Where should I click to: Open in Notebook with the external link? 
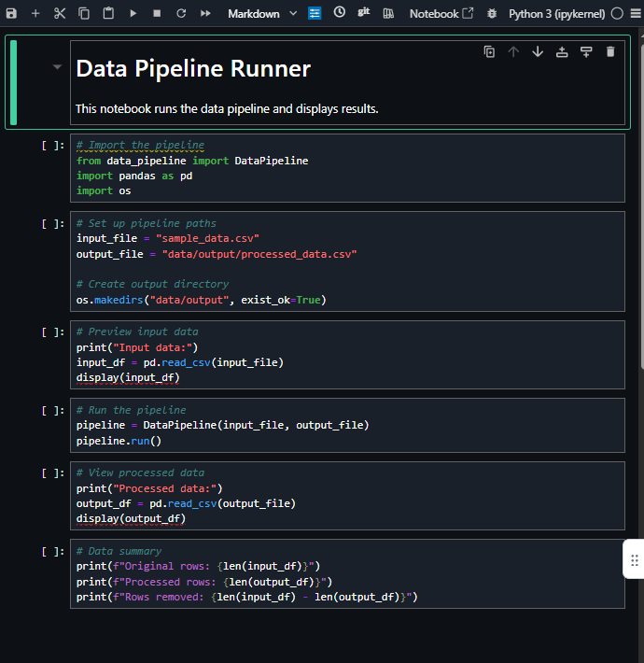[441, 13]
